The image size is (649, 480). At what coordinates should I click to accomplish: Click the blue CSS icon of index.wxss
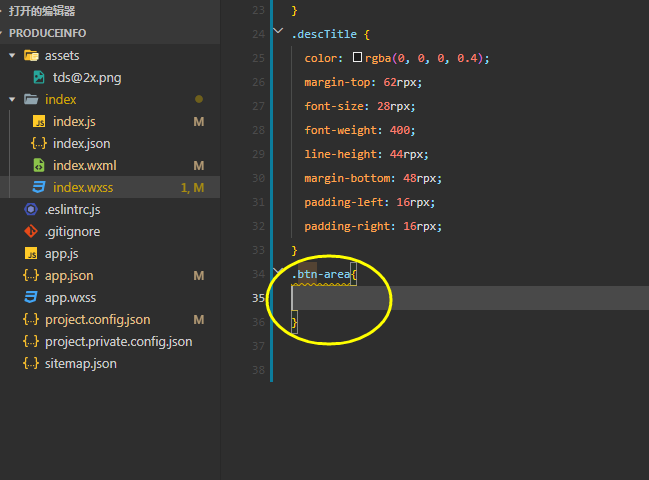pos(39,187)
